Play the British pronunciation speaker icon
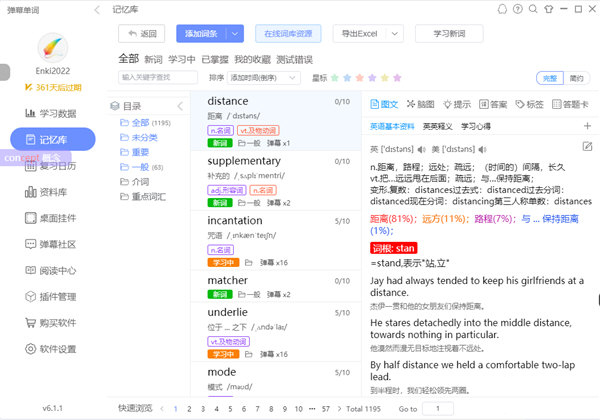This screenshot has width=600, height=420. [421, 149]
